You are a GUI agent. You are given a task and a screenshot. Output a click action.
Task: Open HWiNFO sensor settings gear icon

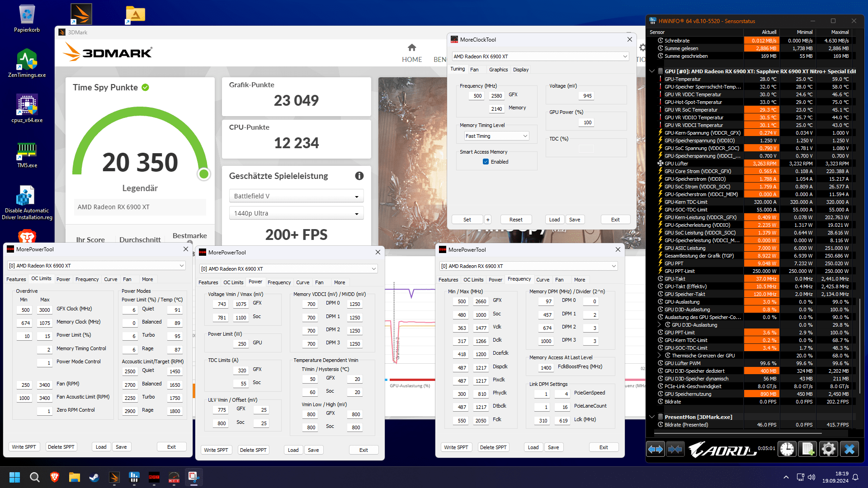click(x=829, y=449)
